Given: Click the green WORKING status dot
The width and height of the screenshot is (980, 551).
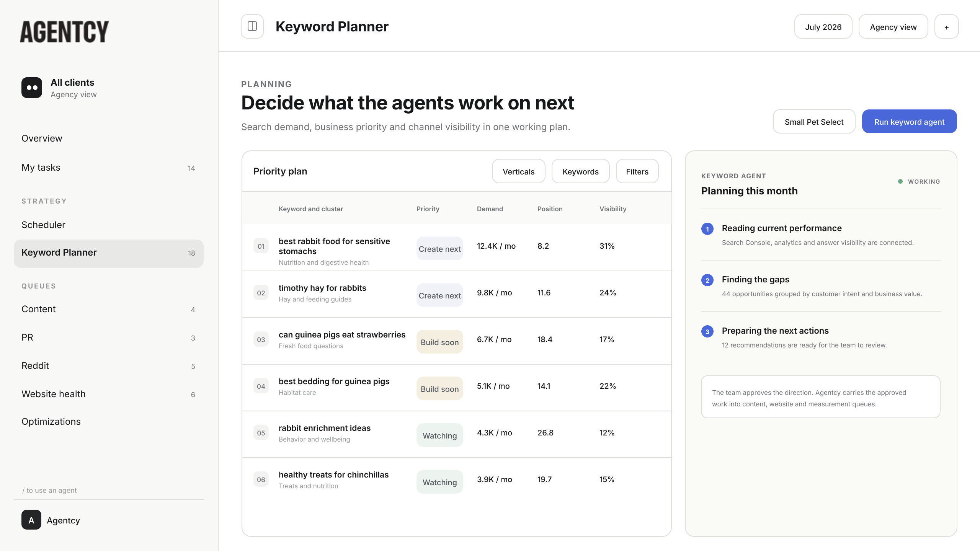Looking at the screenshot, I should 900,181.
